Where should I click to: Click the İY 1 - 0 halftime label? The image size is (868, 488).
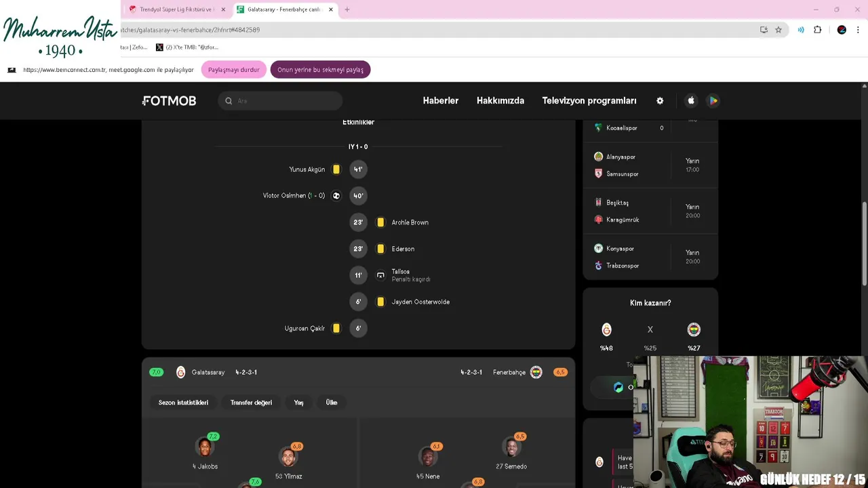[358, 146]
